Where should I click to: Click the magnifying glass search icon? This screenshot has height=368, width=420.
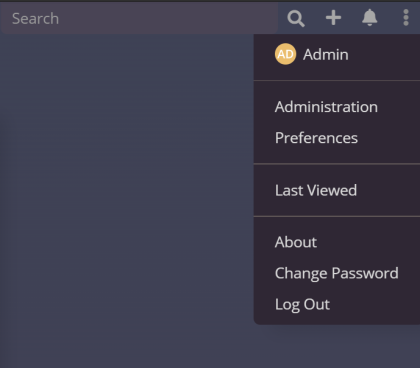coord(296,18)
